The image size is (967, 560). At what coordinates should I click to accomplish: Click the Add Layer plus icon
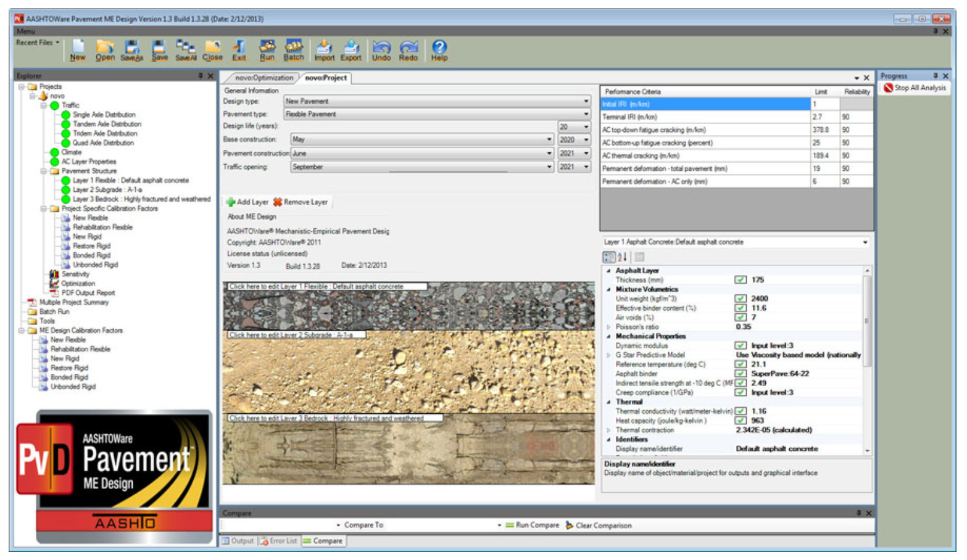pos(231,202)
